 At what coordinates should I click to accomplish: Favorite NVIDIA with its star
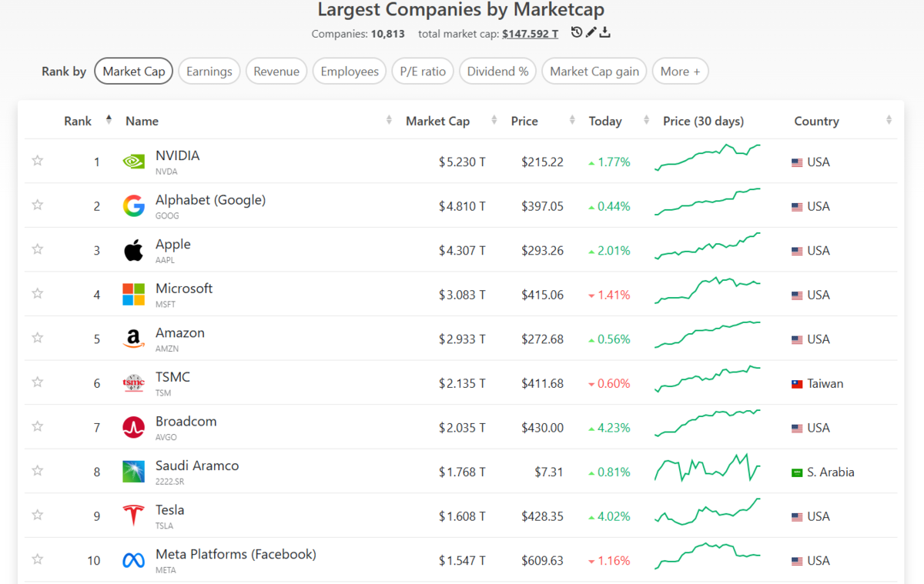click(x=37, y=161)
